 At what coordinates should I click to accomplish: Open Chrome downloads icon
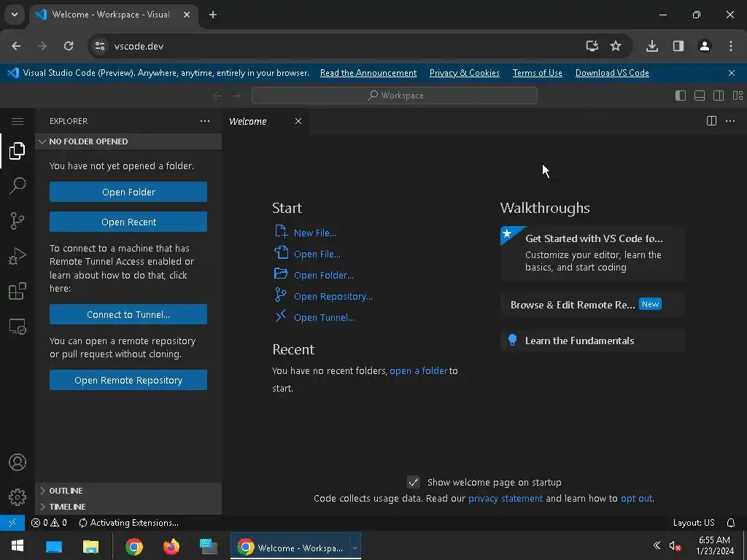pyautogui.click(x=652, y=46)
